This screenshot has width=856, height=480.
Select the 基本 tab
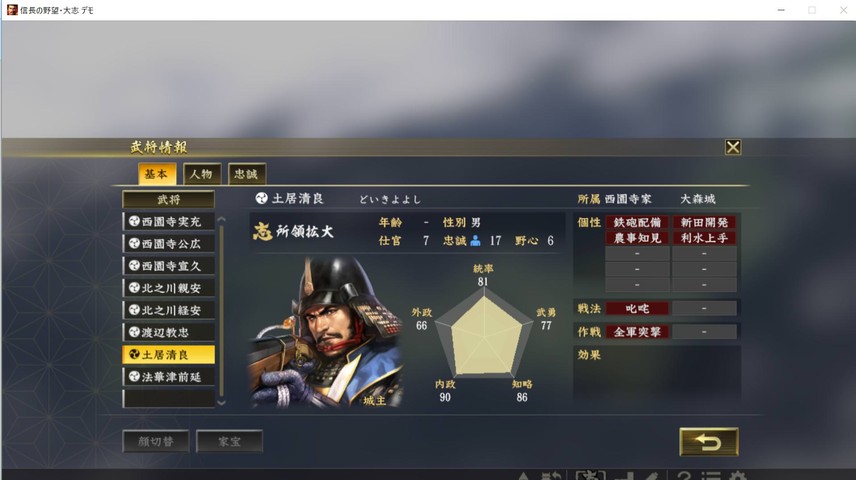[x=157, y=174]
